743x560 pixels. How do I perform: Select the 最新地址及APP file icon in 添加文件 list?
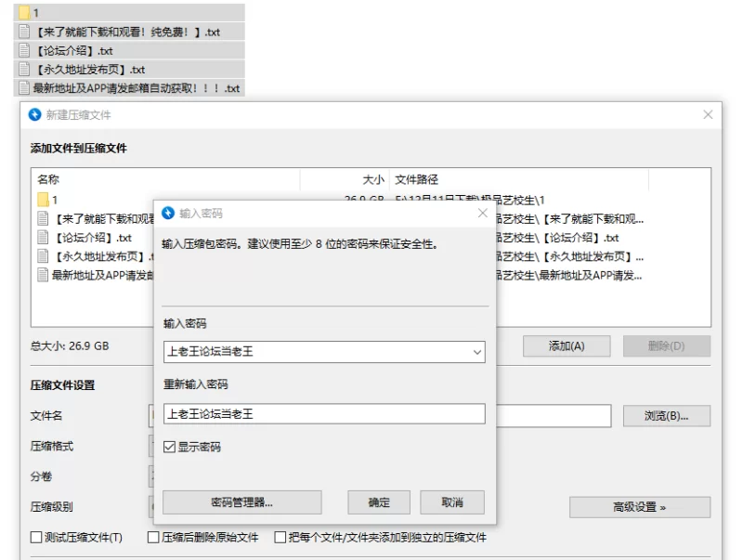(43, 275)
